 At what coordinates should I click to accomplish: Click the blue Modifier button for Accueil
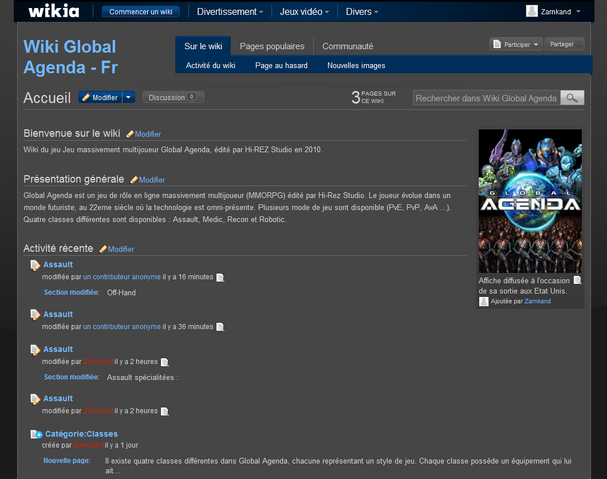(x=101, y=97)
